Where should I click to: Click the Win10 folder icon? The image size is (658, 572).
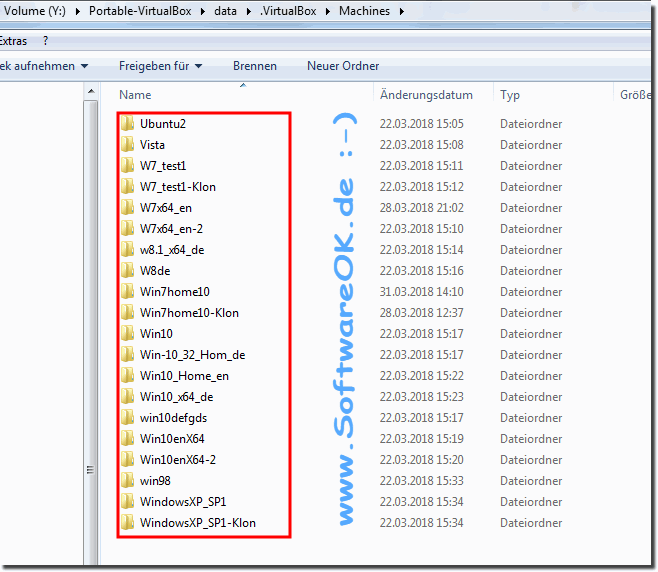point(128,334)
